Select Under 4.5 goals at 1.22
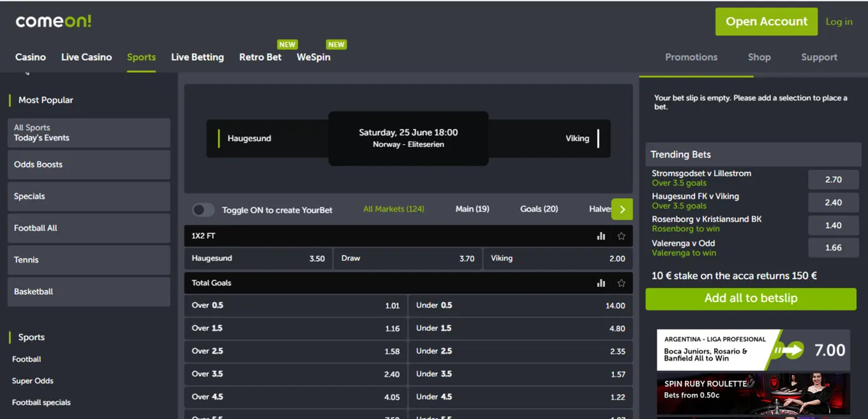This screenshot has width=868, height=419. click(521, 397)
